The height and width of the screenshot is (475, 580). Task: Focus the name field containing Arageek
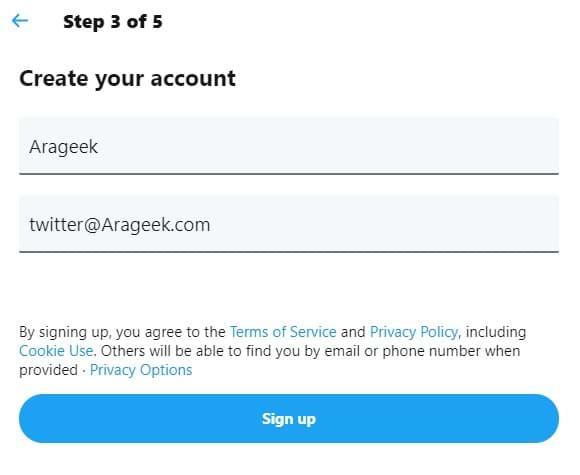[x=289, y=146]
